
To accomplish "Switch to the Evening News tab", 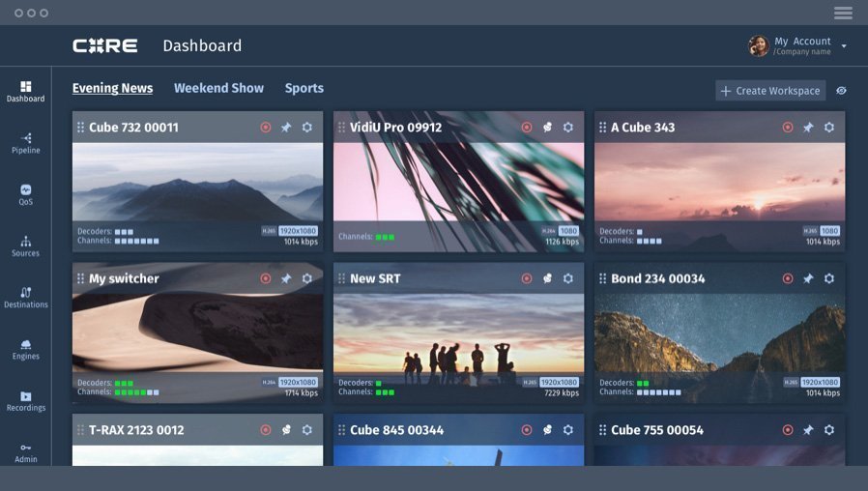I will coord(112,88).
